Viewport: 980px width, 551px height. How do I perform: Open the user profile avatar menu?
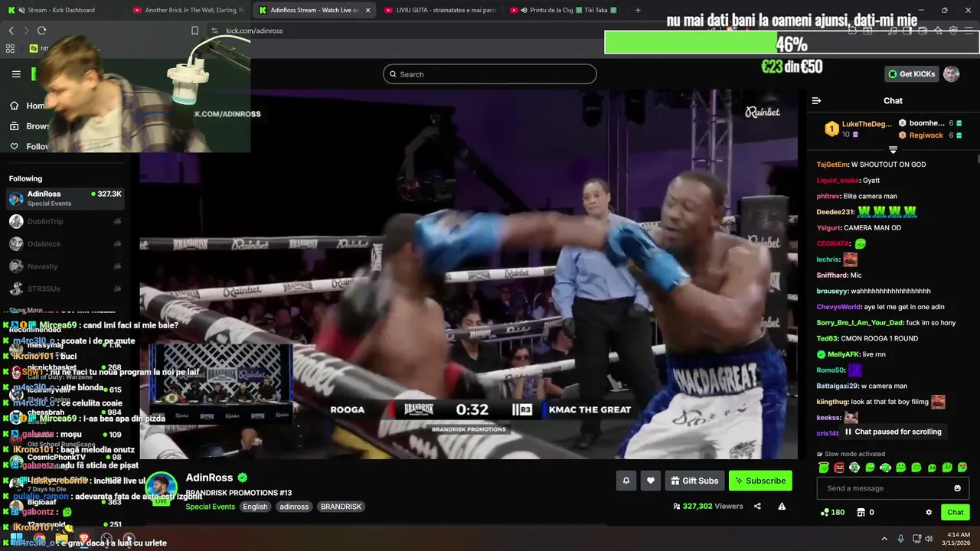(x=951, y=74)
